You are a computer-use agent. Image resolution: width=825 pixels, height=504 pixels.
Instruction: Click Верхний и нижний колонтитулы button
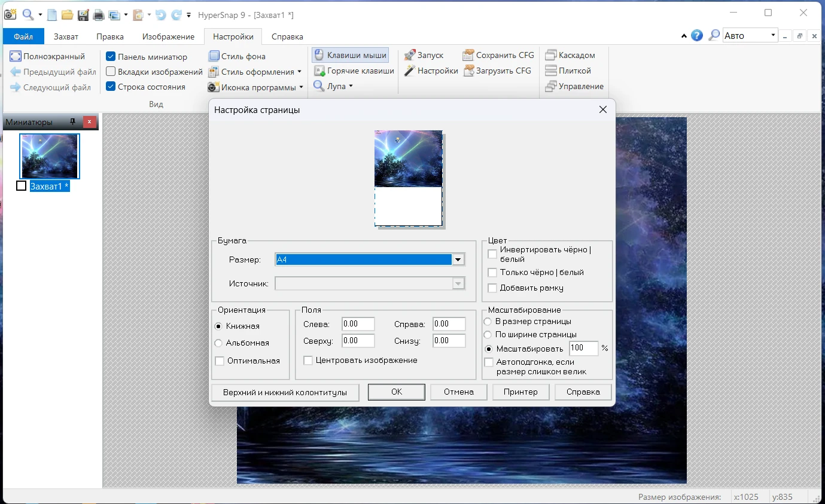click(285, 392)
